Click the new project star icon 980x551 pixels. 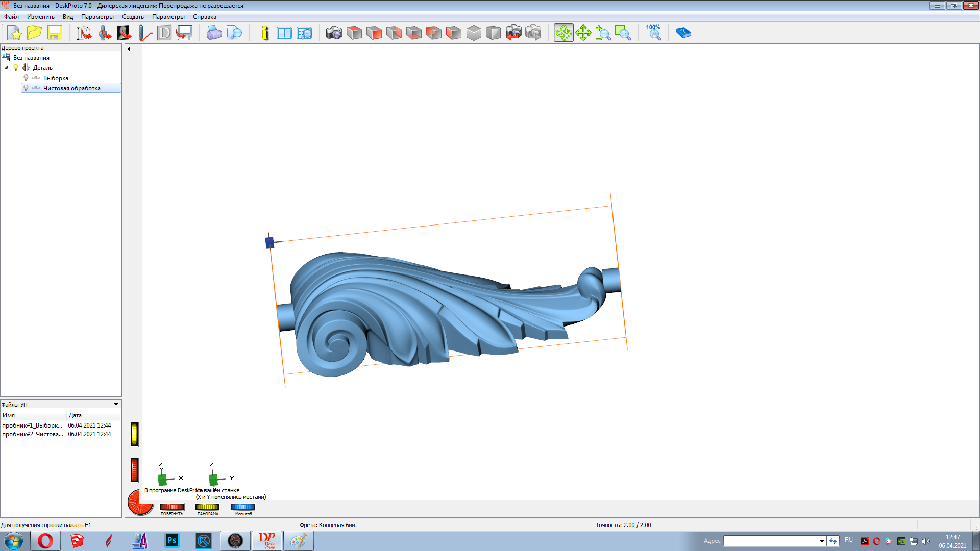[x=15, y=33]
